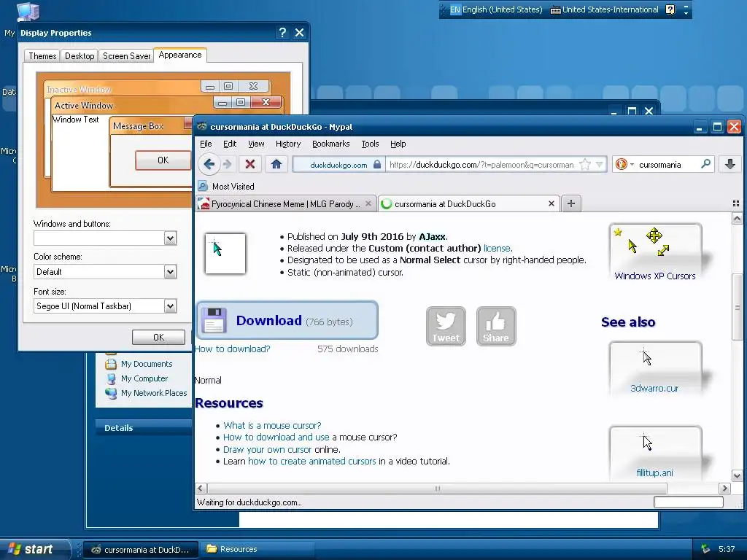This screenshot has height=560, width=747.
Task: Open how to create animated cursors link
Action: pos(312,461)
